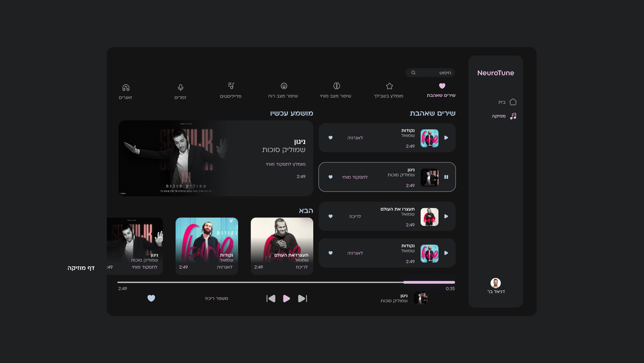Open the דניאל בר profile avatar
Image resolution: width=644 pixels, height=363 pixels.
[x=496, y=283]
